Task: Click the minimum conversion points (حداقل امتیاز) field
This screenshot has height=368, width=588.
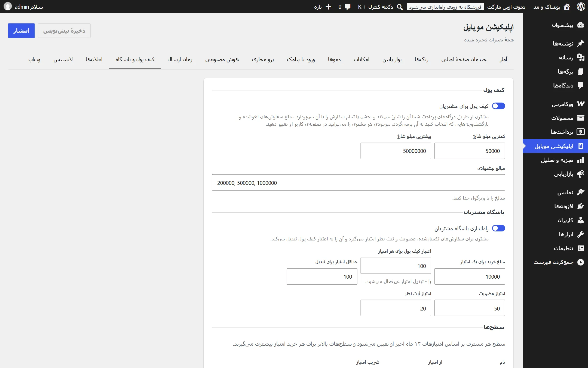Action: tap(322, 277)
